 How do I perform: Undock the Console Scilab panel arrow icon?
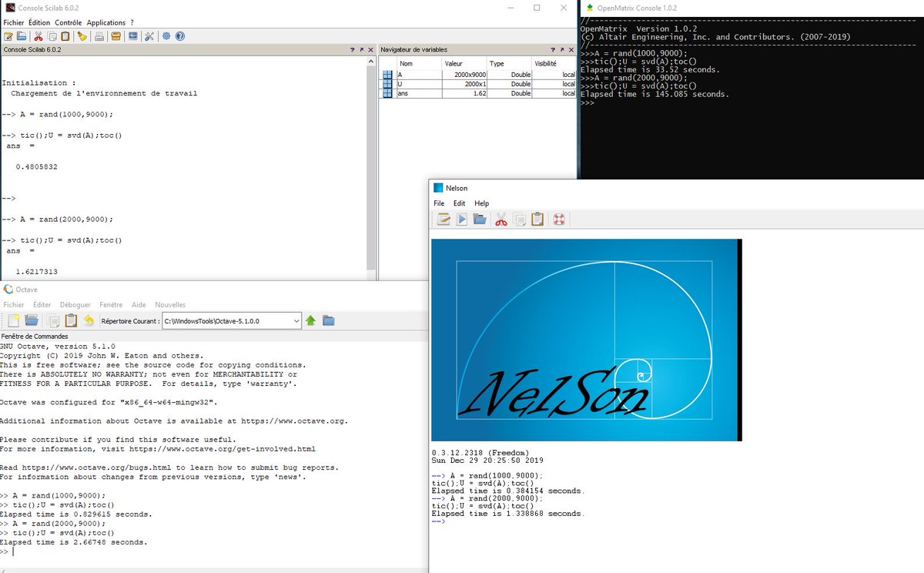tap(361, 49)
